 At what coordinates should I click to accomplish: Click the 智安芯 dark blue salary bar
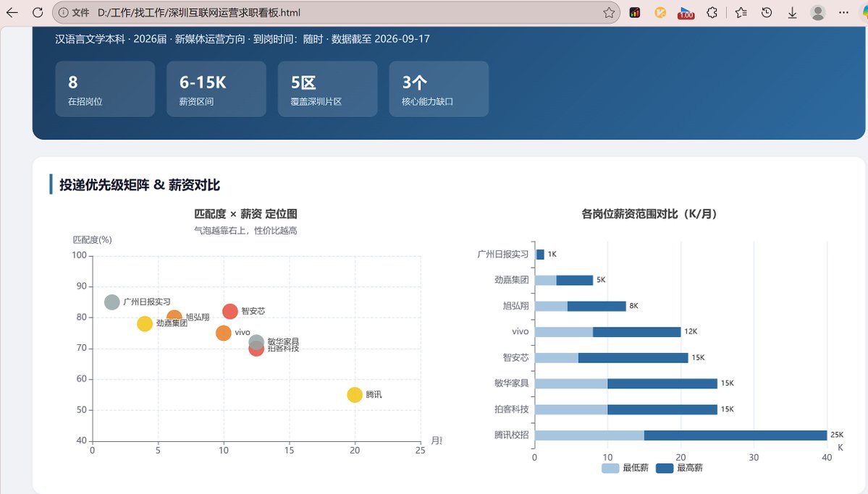pos(633,358)
